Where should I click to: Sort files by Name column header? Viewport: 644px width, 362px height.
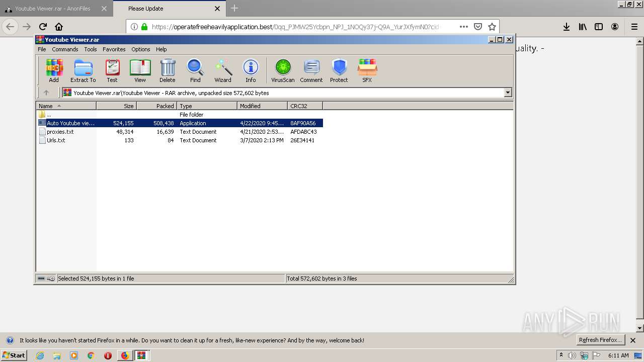tap(66, 106)
